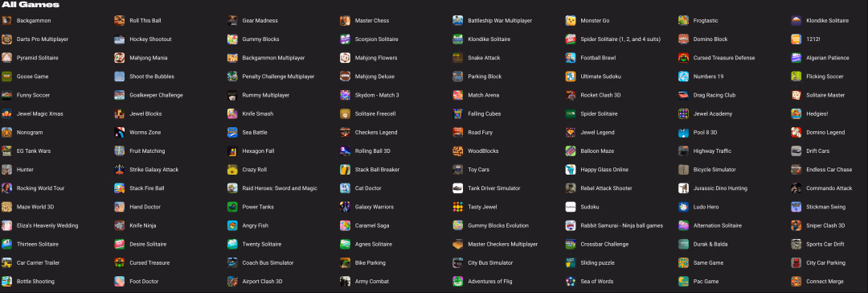Click the Tasty Jewel icon
868x293 pixels.
(x=458, y=207)
